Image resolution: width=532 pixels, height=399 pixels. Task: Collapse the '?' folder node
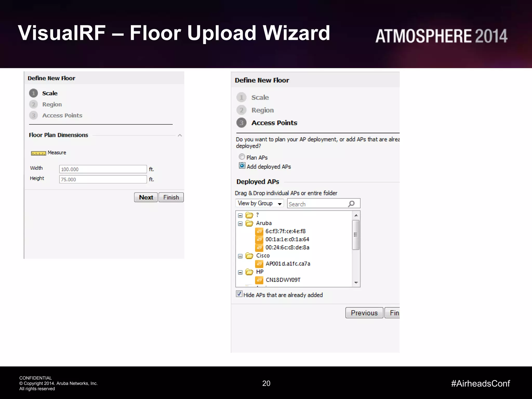[240, 216]
